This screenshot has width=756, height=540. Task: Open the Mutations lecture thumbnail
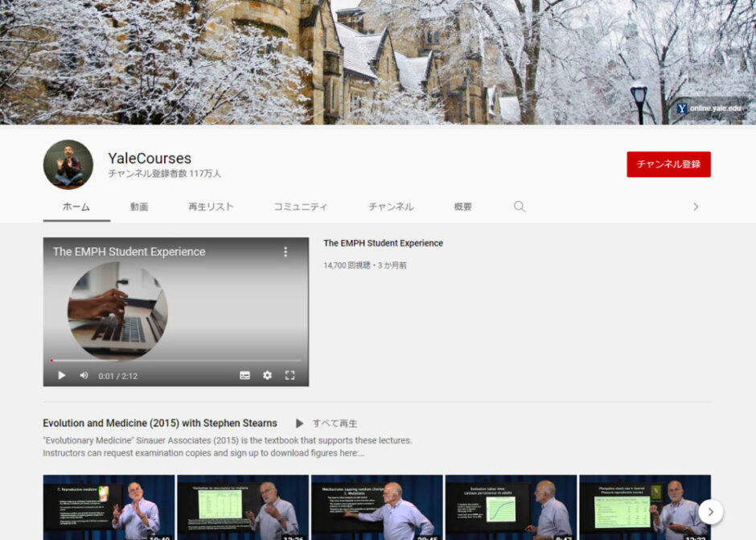tap(377, 507)
